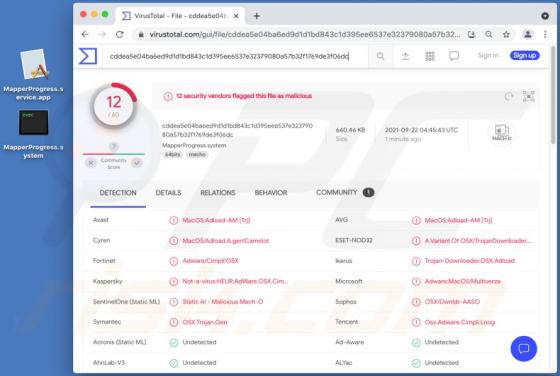
Task: Click the Kaspersky Not-a-virus detection text
Action: tap(235, 281)
